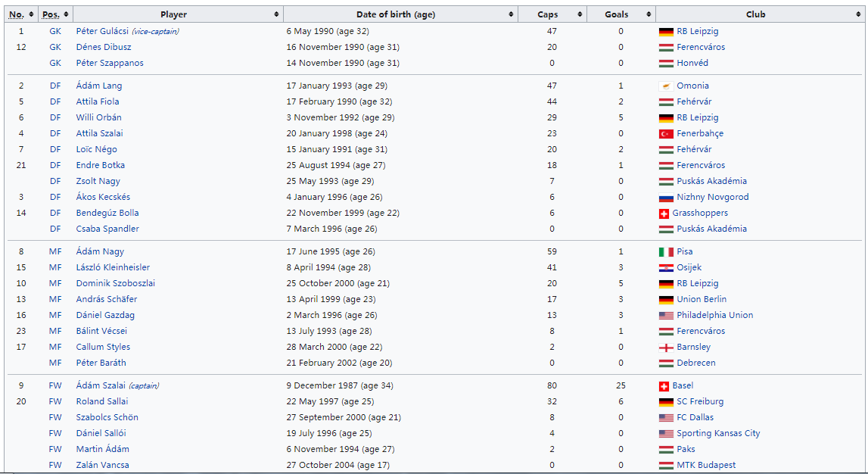Sort by Club using the header arrows
Image resolution: width=868 pixels, height=474 pixels.
point(858,14)
